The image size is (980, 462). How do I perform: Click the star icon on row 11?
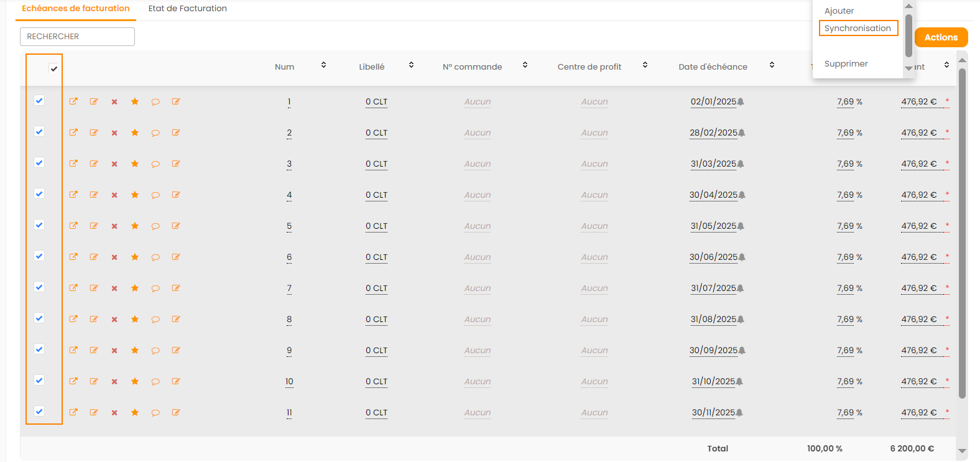coord(135,412)
